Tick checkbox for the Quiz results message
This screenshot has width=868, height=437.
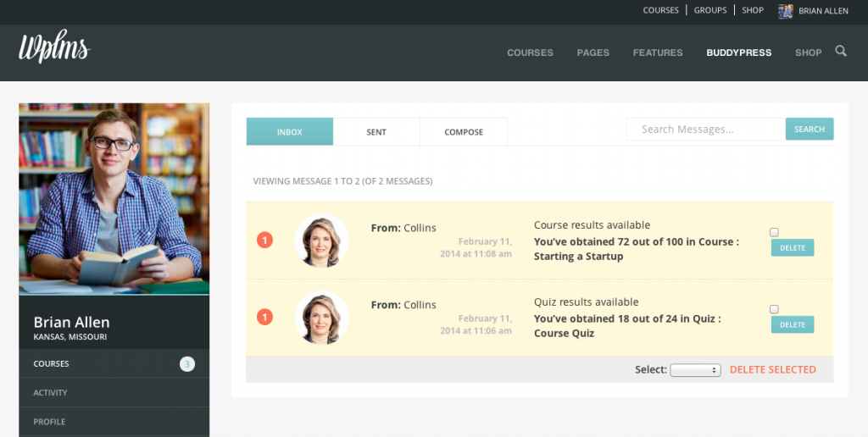774,309
